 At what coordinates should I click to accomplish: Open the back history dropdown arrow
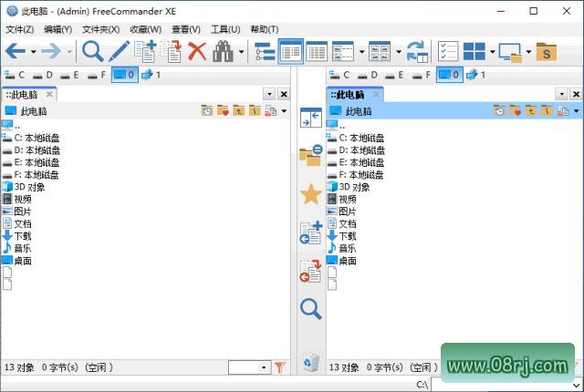pyautogui.click(x=34, y=52)
